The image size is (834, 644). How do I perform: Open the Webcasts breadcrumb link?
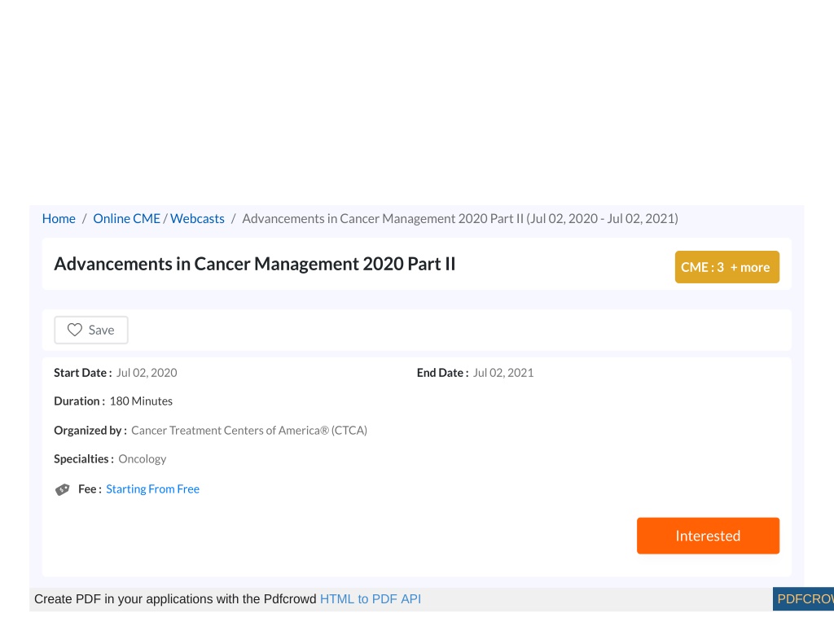[197, 218]
